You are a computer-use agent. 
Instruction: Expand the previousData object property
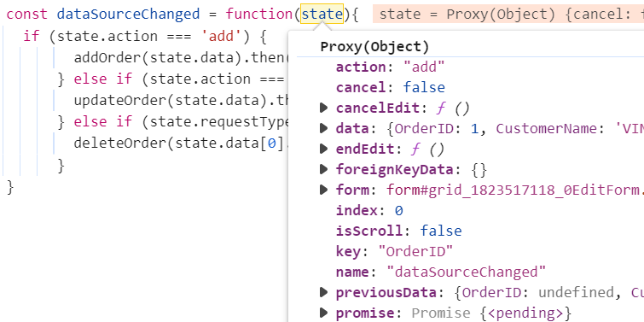323,292
